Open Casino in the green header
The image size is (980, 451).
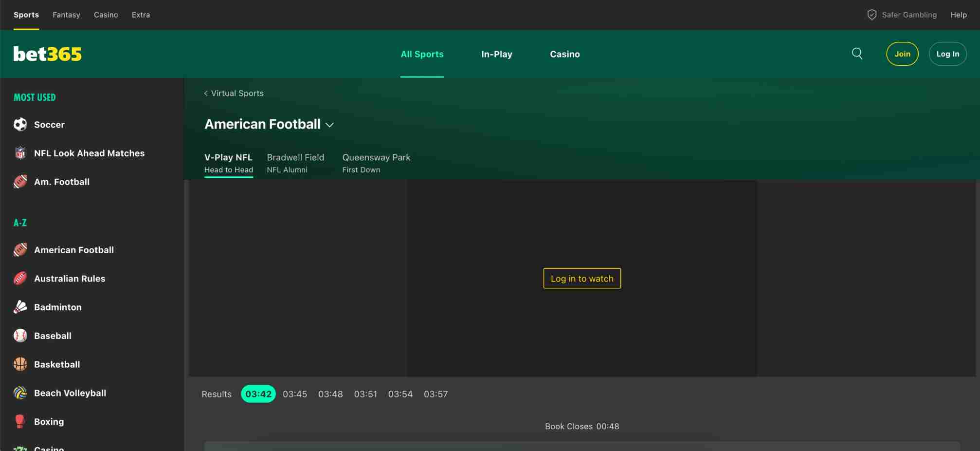565,54
